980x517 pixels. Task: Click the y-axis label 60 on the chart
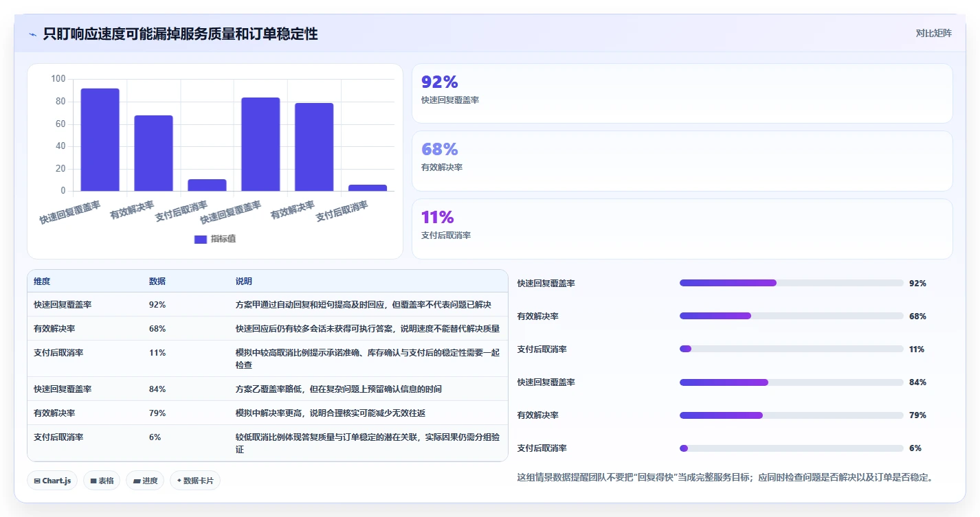click(60, 124)
